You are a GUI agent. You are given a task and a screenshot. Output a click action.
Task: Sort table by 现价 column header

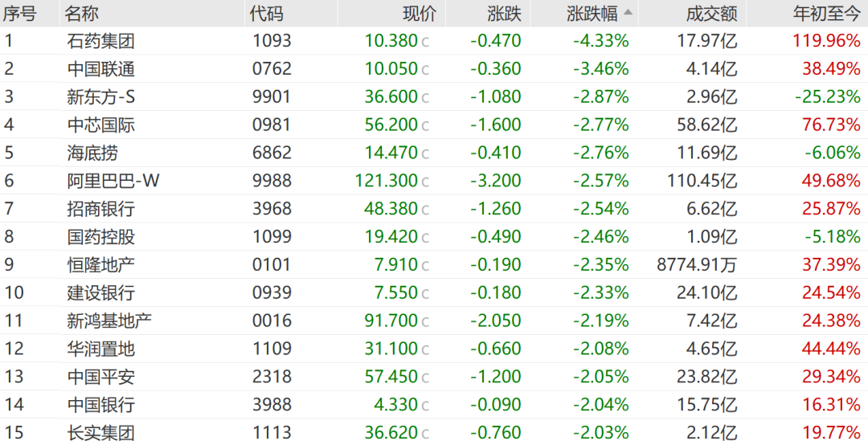click(x=420, y=14)
